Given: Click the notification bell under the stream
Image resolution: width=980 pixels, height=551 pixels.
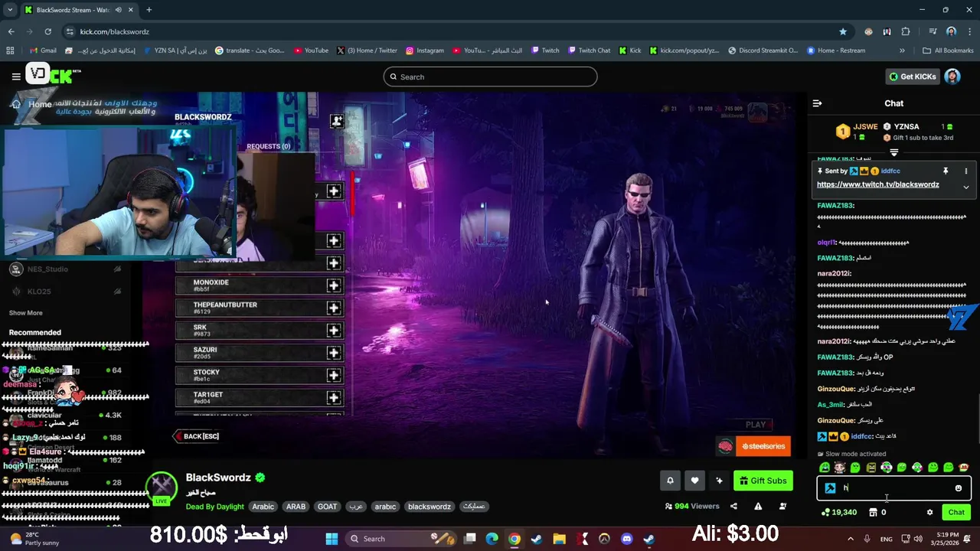Looking at the screenshot, I should point(670,481).
